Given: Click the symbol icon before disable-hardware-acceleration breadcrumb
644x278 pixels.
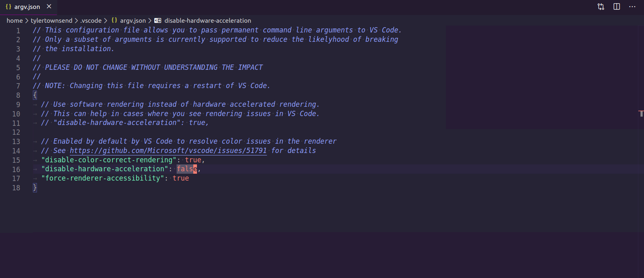Looking at the screenshot, I should [158, 20].
